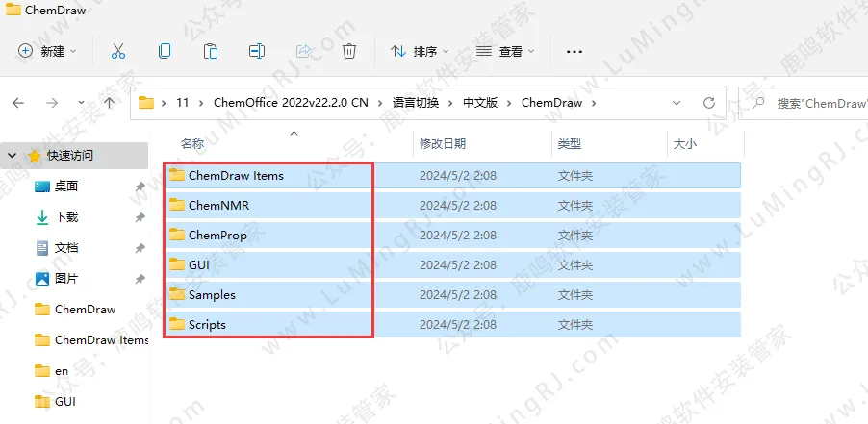Screen dimensions: 868x424
Task: Click the ChemProp folder icon
Action: click(177, 235)
